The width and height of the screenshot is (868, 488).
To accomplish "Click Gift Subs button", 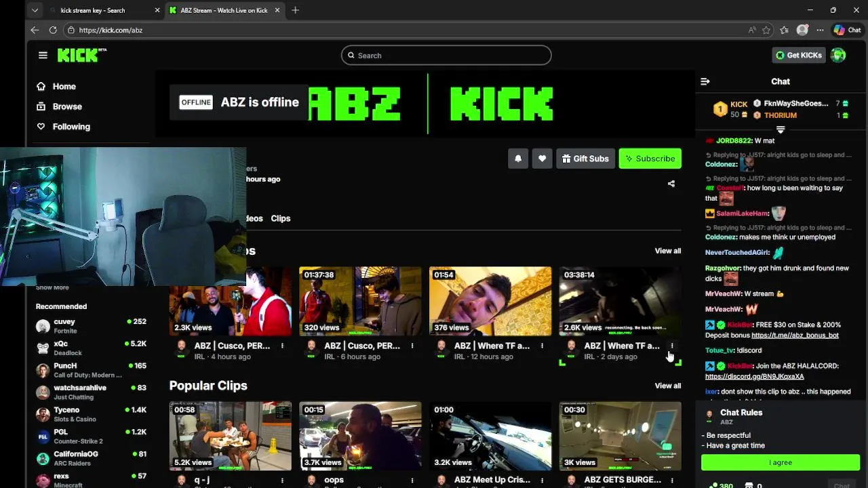I will coord(585,159).
